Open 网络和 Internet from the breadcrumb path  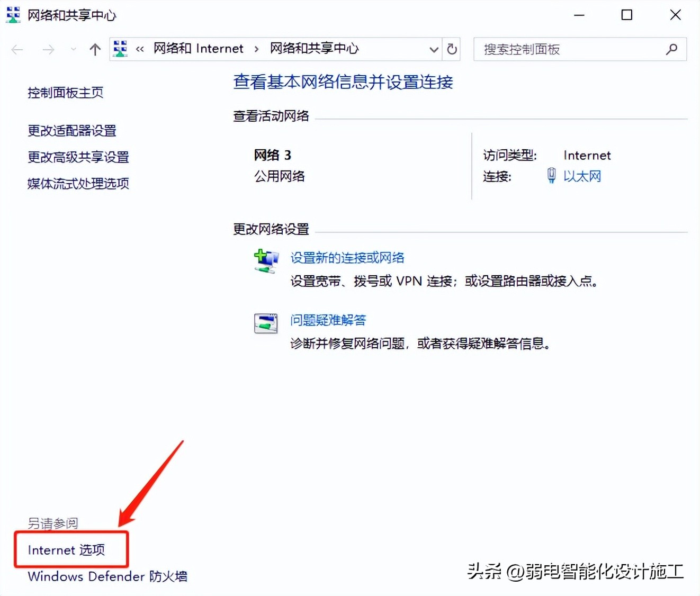click(x=198, y=48)
